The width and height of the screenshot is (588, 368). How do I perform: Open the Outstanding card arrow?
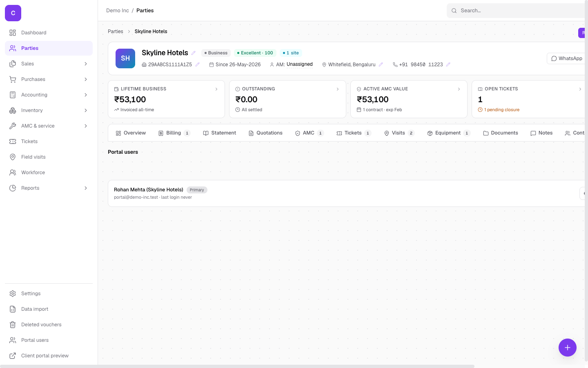tap(338, 89)
